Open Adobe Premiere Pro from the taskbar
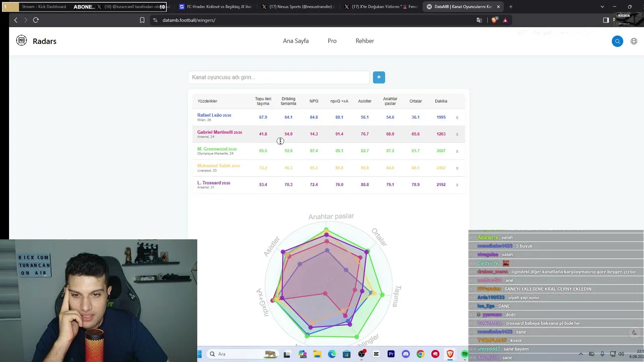 [x=391, y=354]
